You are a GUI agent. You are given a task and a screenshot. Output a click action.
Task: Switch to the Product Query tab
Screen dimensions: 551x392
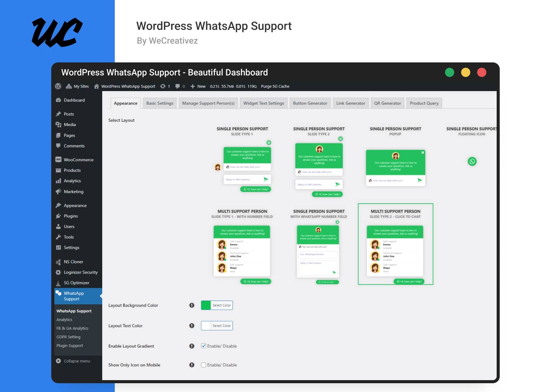(x=424, y=103)
